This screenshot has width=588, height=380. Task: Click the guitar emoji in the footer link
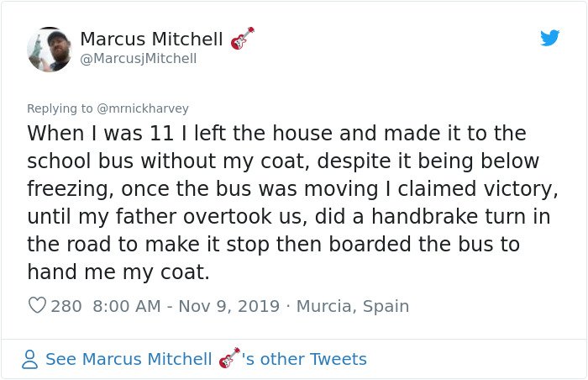[229, 358]
